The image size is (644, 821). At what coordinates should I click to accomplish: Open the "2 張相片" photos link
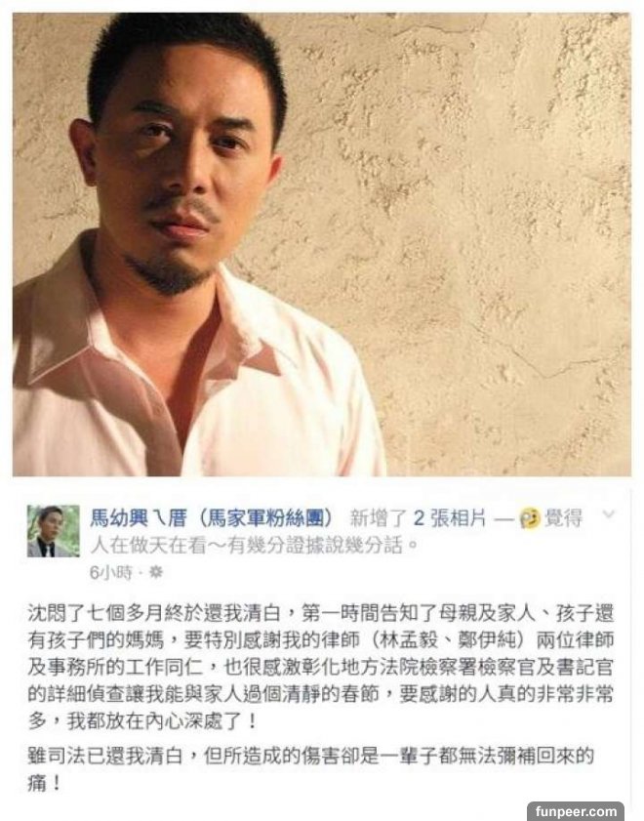pos(450,518)
